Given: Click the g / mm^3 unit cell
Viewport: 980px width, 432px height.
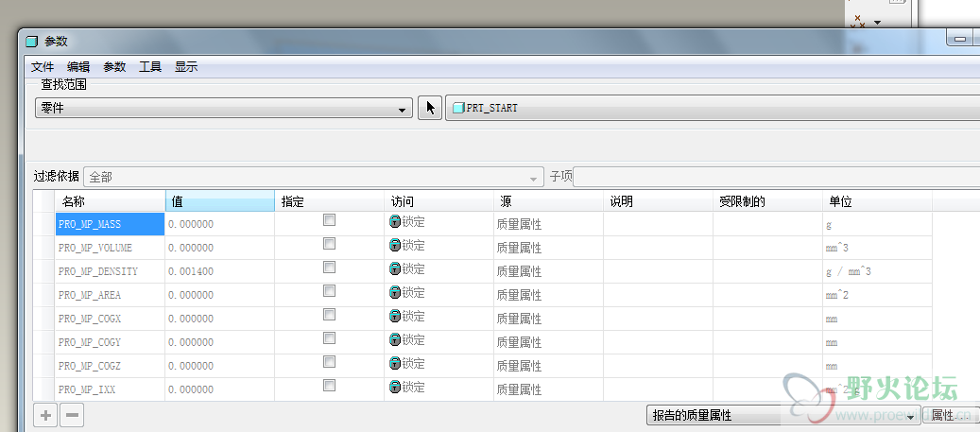Looking at the screenshot, I should point(878,271).
